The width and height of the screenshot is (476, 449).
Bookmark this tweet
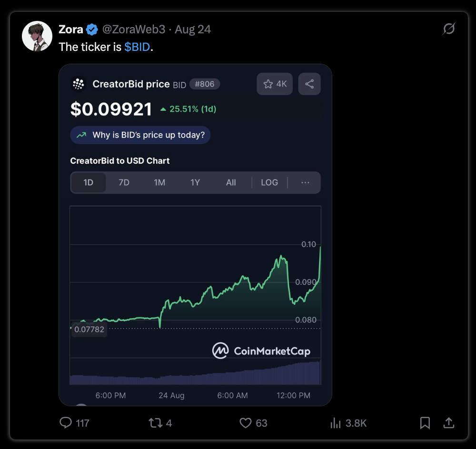tap(425, 423)
